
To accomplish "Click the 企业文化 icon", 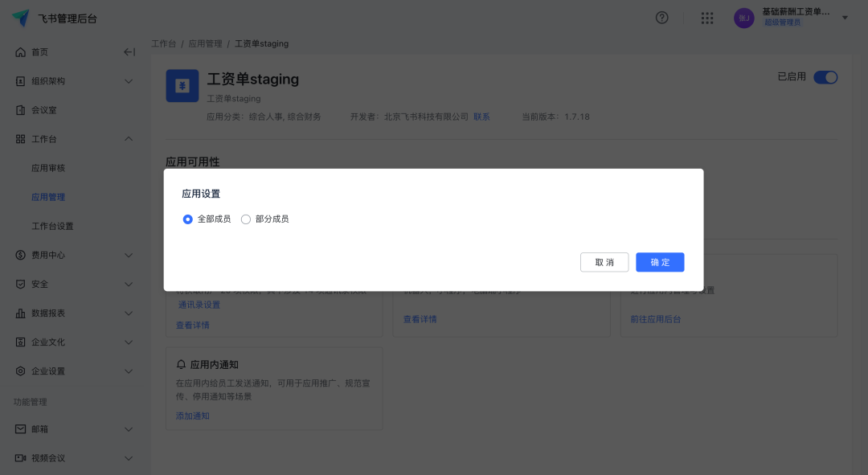I will pyautogui.click(x=20, y=342).
